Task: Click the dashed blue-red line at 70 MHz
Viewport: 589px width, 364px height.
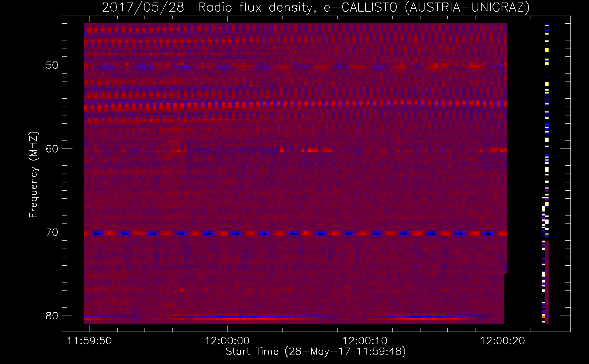Action: click(x=295, y=233)
